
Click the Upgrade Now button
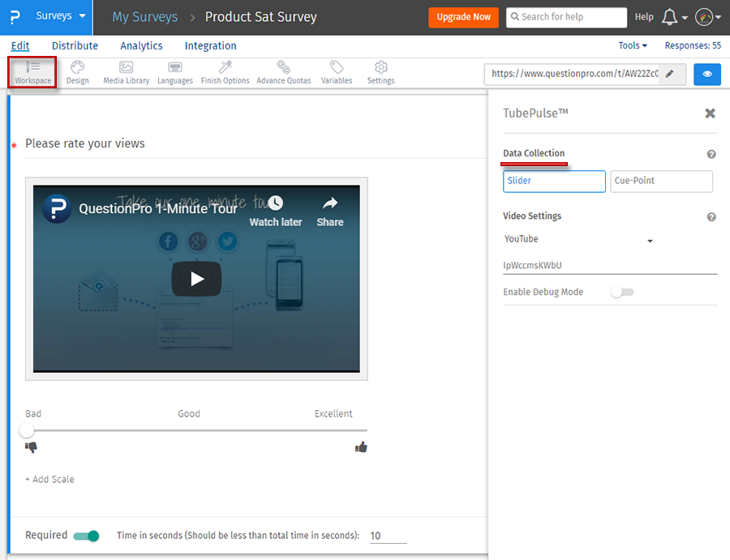(463, 16)
